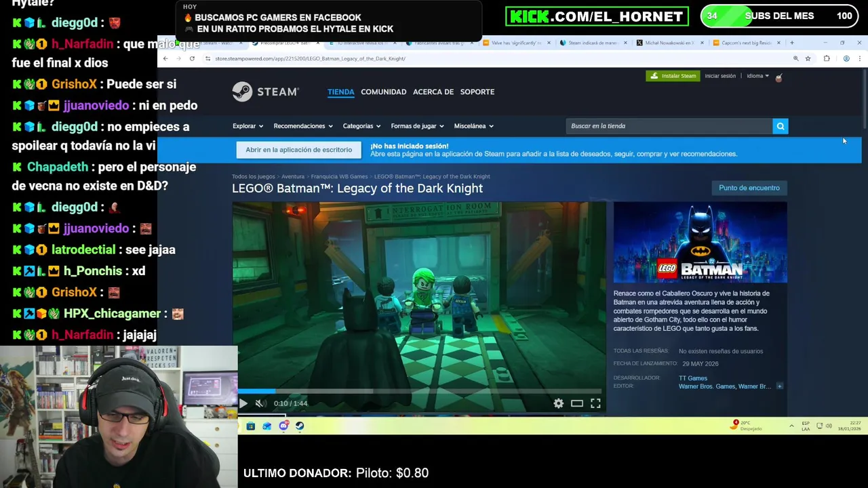Expand the Categorías dropdown
The width and height of the screenshot is (868, 488).
click(x=361, y=126)
